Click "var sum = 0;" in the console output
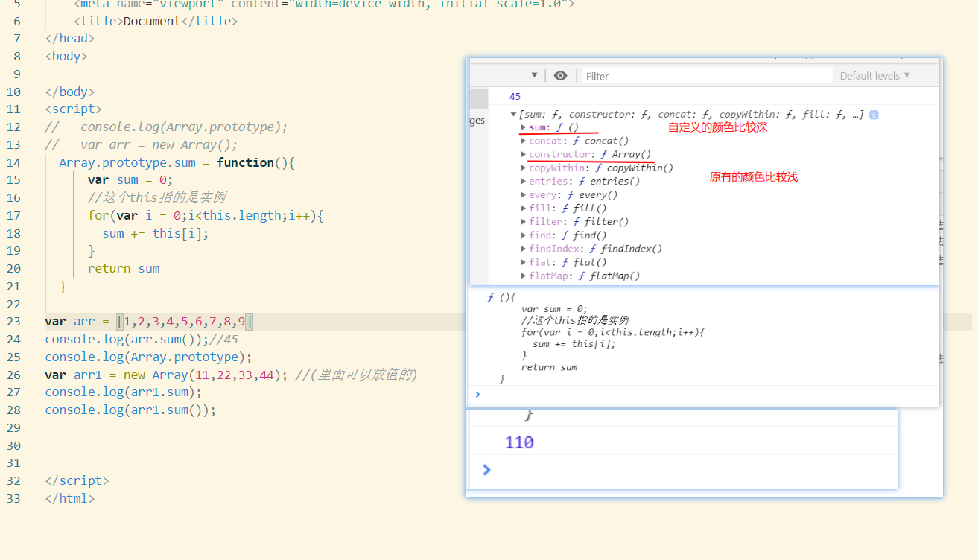The height and width of the screenshot is (560, 978). point(554,309)
